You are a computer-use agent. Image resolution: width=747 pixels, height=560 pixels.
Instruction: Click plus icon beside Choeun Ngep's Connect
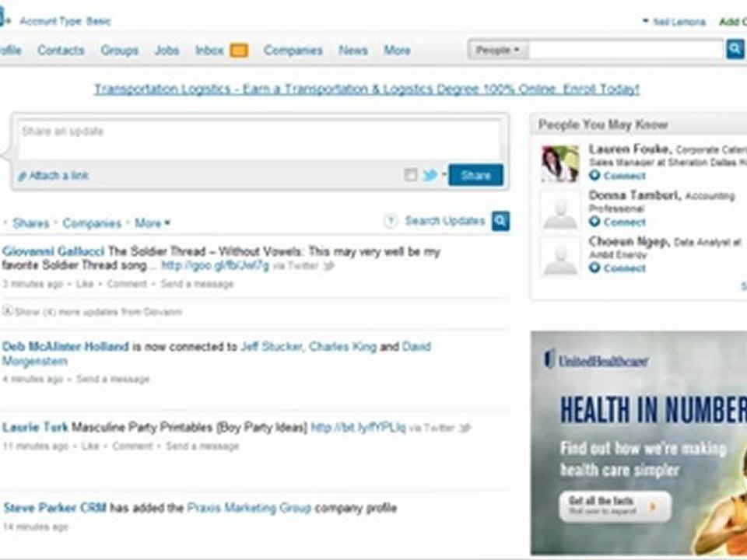(x=594, y=268)
